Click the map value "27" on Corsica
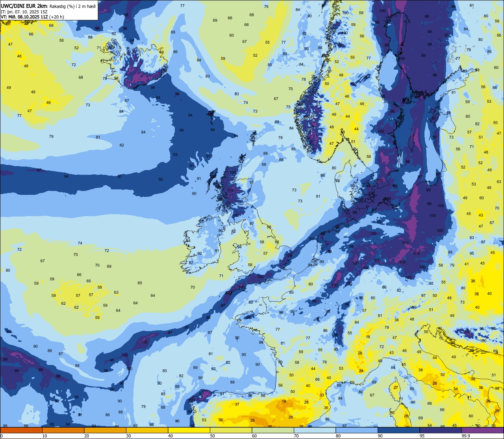The height and width of the screenshot is (439, 504). [x=396, y=388]
